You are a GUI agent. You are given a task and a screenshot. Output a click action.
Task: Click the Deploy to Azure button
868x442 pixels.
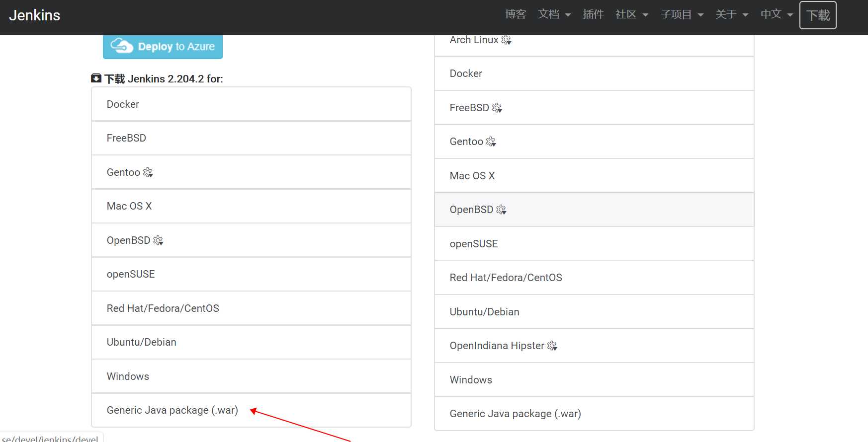point(163,47)
